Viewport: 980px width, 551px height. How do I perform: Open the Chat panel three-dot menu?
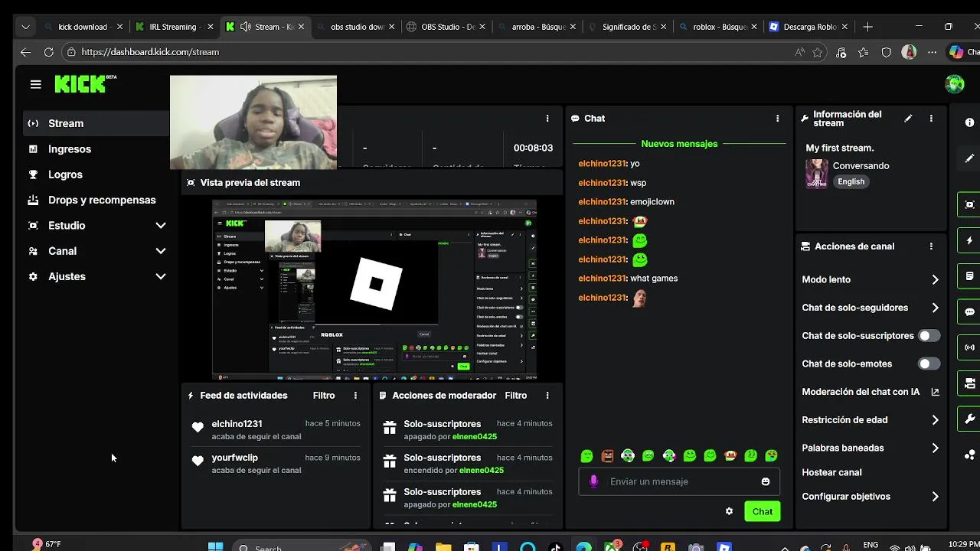pyautogui.click(x=777, y=119)
